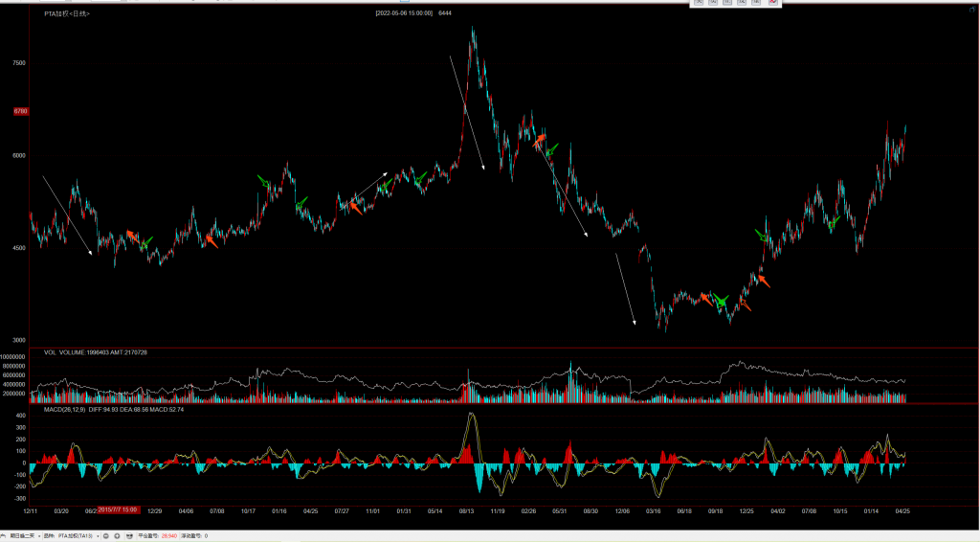The image size is (980, 542).
Task: Click the MACD(26,12,9) indicator label
Action: pos(66,410)
